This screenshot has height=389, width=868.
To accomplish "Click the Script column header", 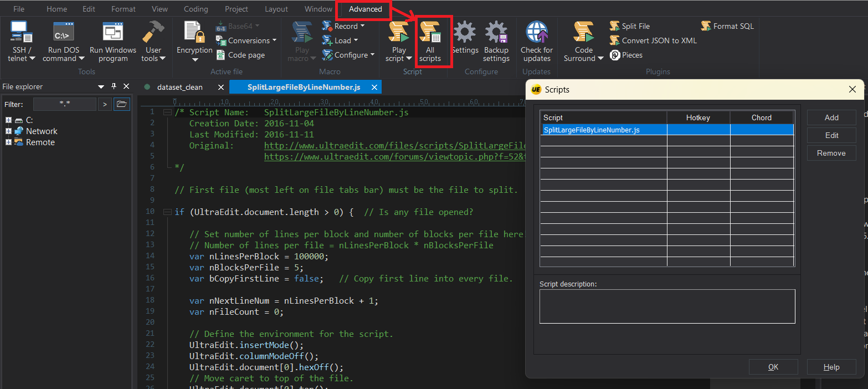I will tap(603, 117).
